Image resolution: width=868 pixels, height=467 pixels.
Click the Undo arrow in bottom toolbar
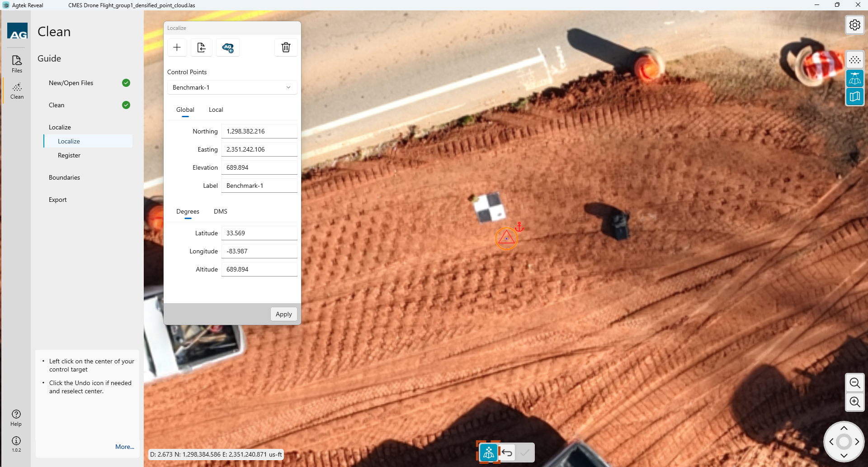[x=507, y=453]
